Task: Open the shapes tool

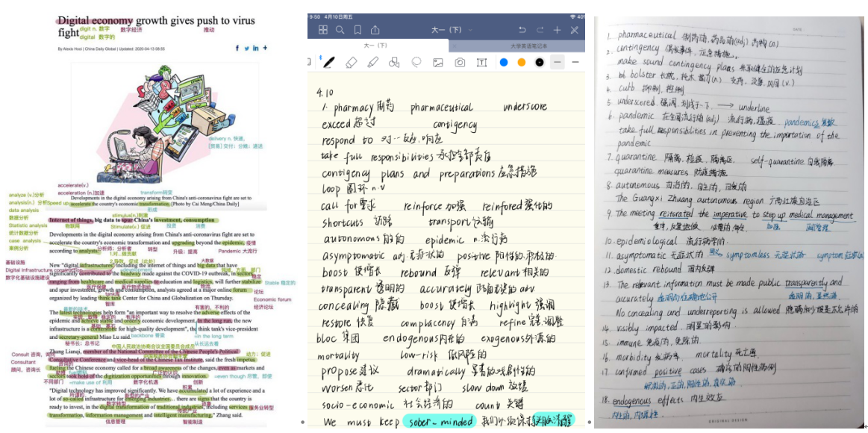Action: [394, 62]
